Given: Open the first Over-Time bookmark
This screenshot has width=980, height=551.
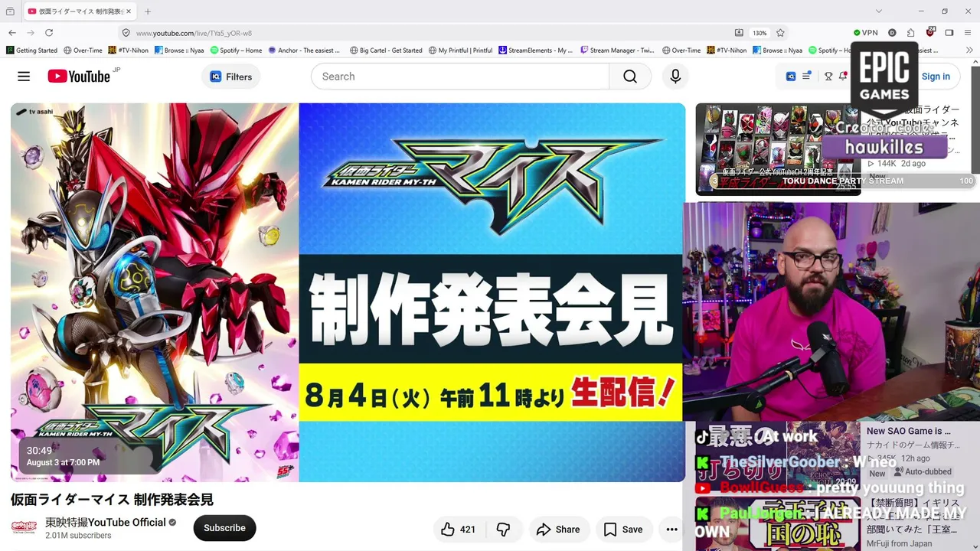Looking at the screenshot, I should pyautogui.click(x=83, y=51).
